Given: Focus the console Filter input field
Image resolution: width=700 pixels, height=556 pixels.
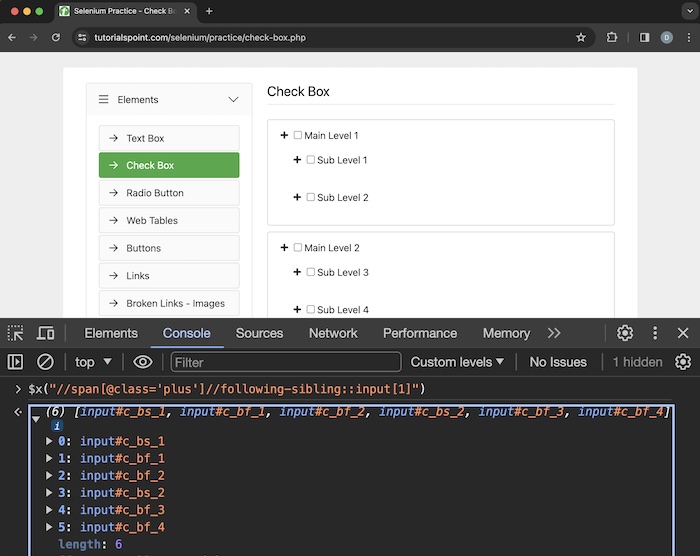Looking at the screenshot, I should point(285,362).
